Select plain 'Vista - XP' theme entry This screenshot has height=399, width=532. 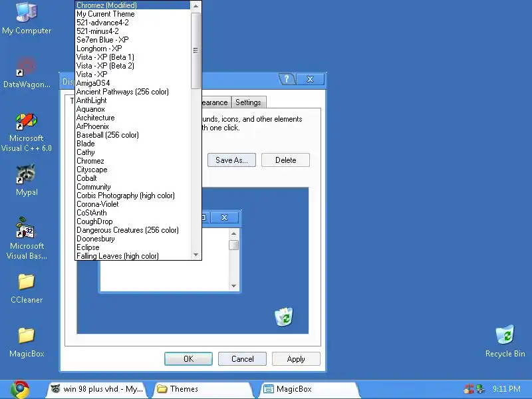(132, 74)
